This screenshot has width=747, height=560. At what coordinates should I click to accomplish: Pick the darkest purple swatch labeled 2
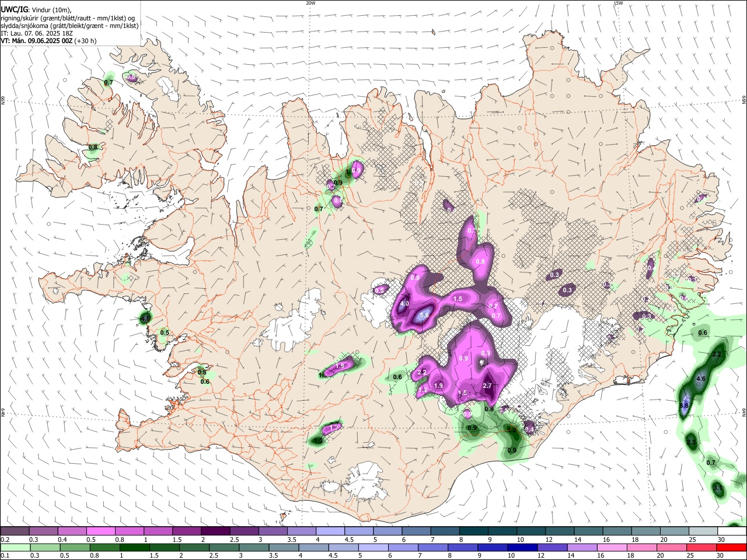[215, 531]
